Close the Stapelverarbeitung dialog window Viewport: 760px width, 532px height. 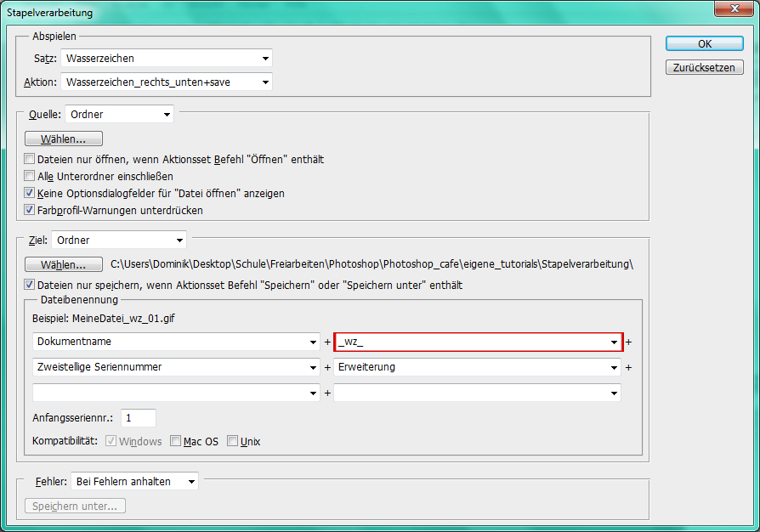734,8
